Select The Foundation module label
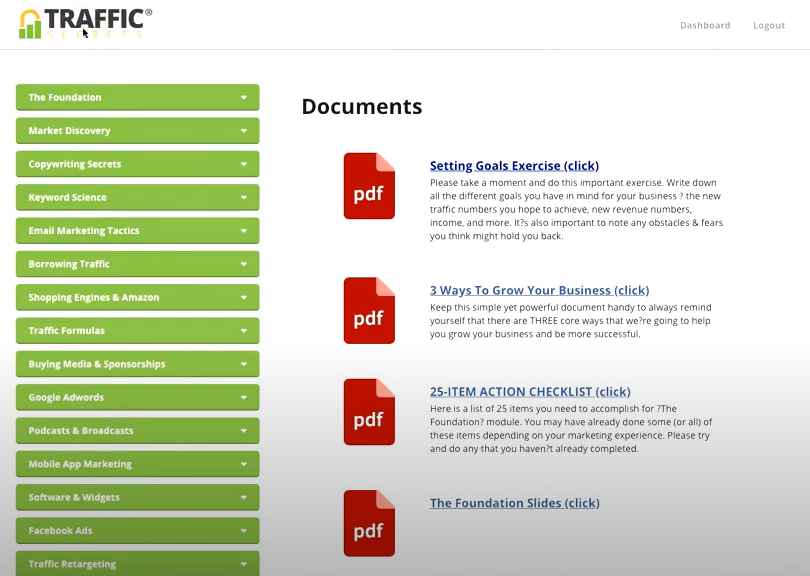The height and width of the screenshot is (576, 810). [x=65, y=97]
